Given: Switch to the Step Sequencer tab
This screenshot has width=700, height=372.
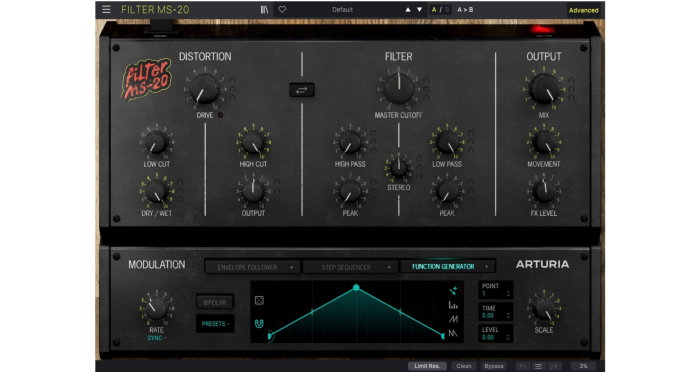Looking at the screenshot, I should click(x=350, y=268).
